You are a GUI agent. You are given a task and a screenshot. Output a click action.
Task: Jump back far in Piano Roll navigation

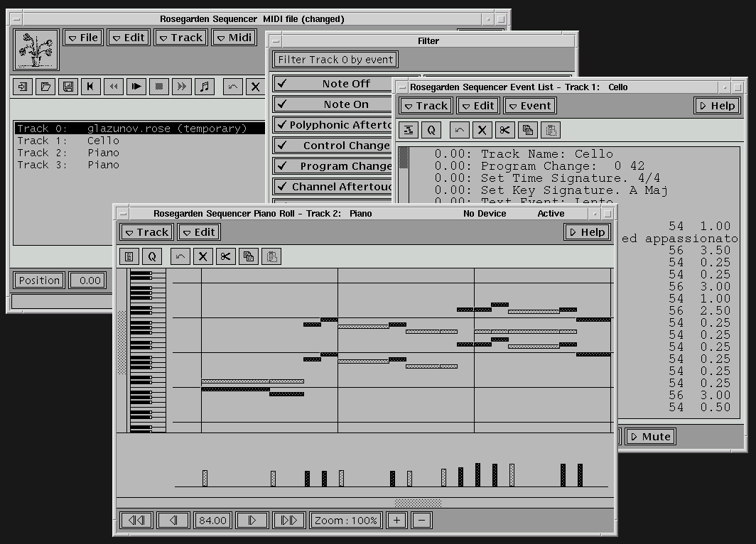point(136,521)
